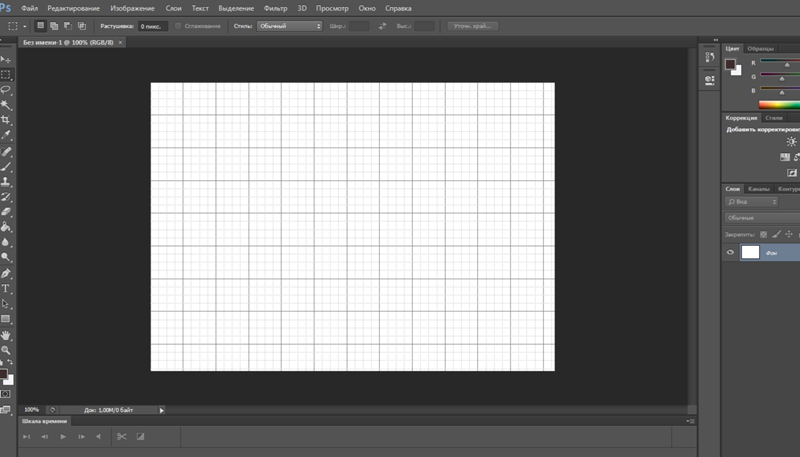The width and height of the screenshot is (800, 457).
Task: Open the Стиль dropdown Обычный
Action: [289, 26]
